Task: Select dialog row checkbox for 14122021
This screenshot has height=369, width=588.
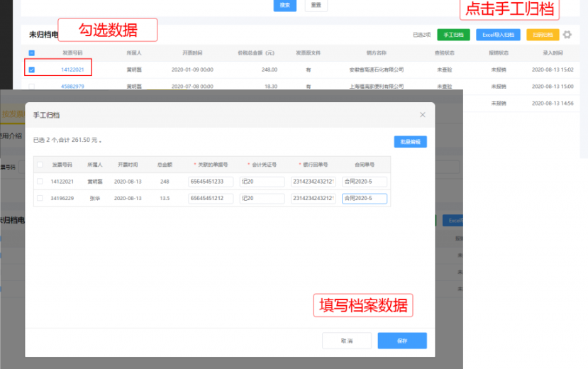Action: (40, 182)
